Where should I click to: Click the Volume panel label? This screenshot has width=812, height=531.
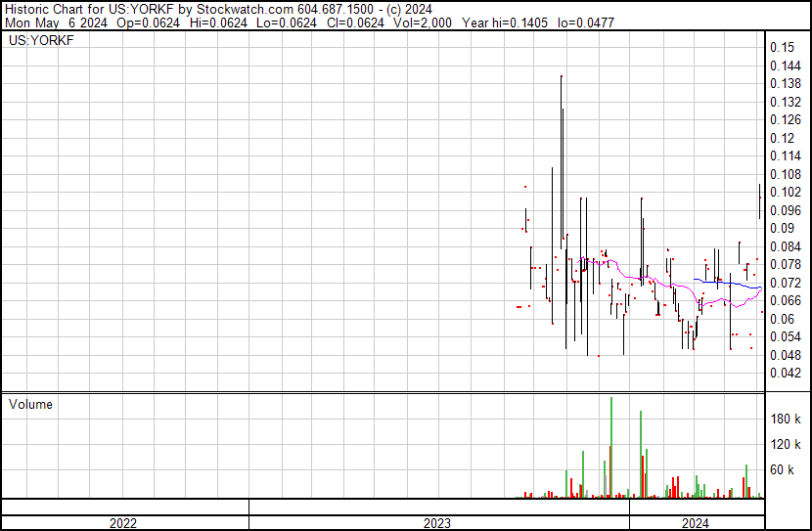point(30,404)
